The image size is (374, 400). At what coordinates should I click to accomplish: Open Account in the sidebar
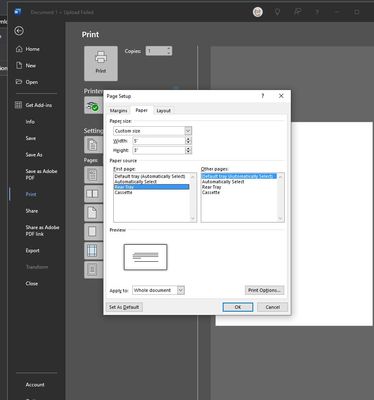[35, 385]
